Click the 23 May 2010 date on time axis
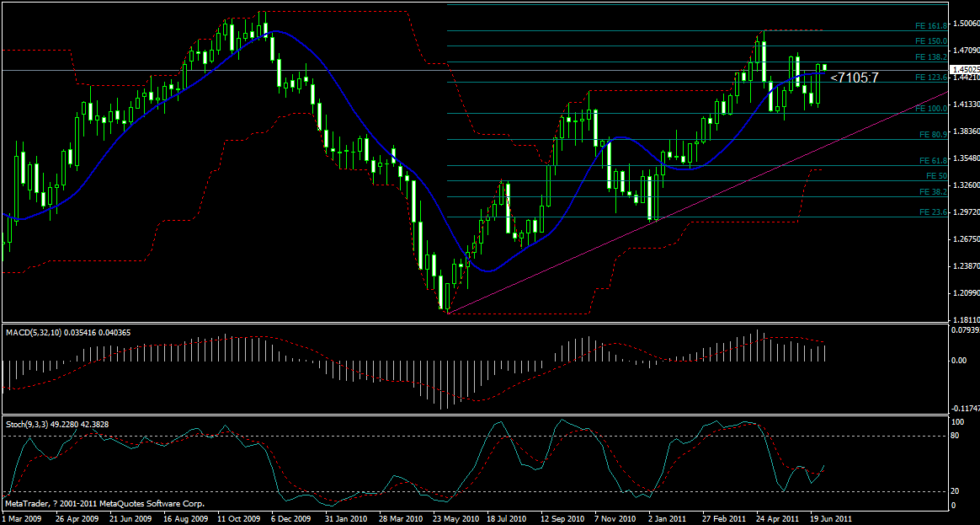Screen dimensions: 980x525 pyautogui.click(x=454, y=519)
